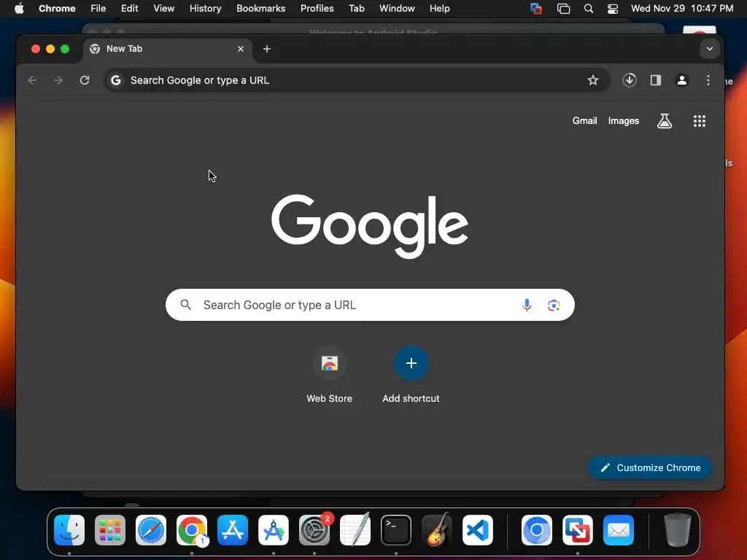Click the red-blue squares status icon in menu bar

click(536, 8)
